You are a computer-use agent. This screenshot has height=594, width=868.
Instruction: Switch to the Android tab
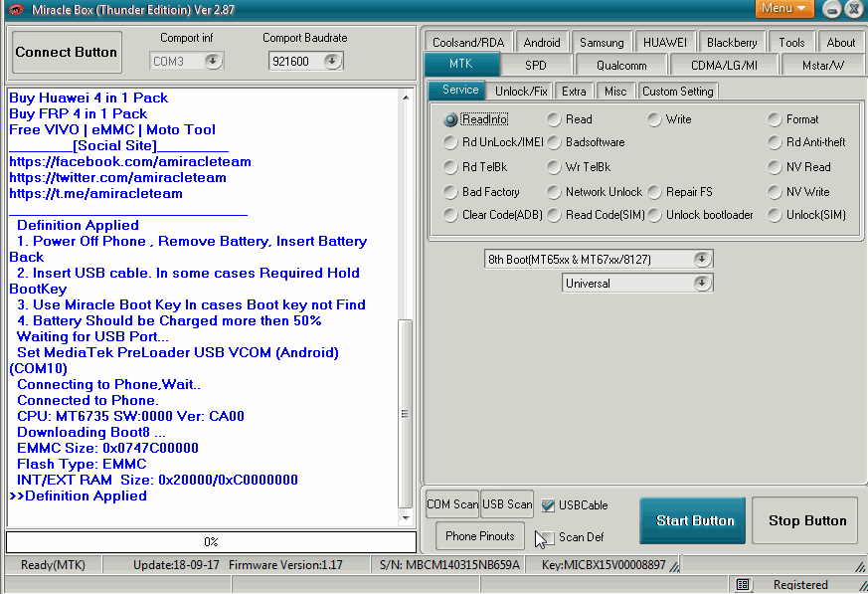[x=542, y=43]
